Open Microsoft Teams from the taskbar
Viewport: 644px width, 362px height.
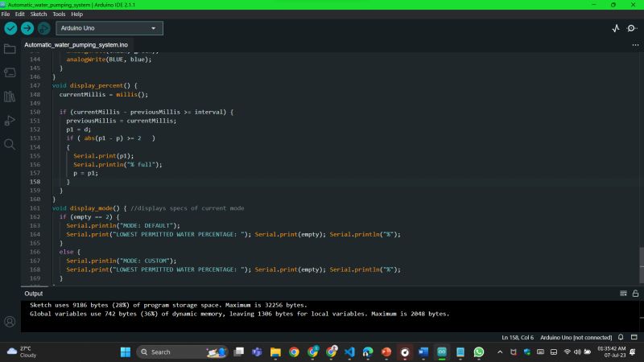click(x=257, y=352)
